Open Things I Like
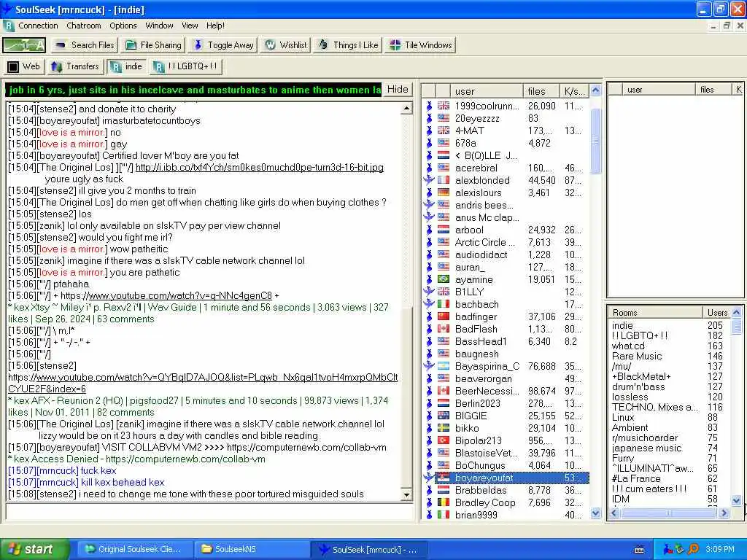The image size is (747, 560). click(348, 45)
